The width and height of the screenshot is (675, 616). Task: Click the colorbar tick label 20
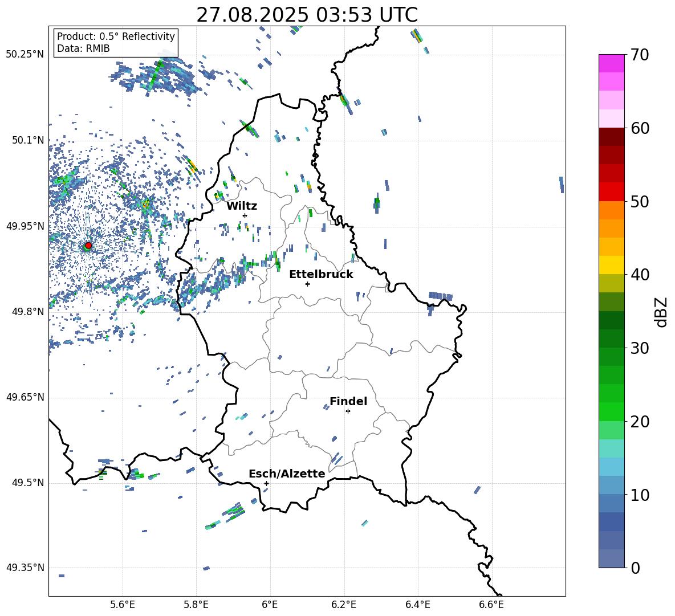click(640, 422)
